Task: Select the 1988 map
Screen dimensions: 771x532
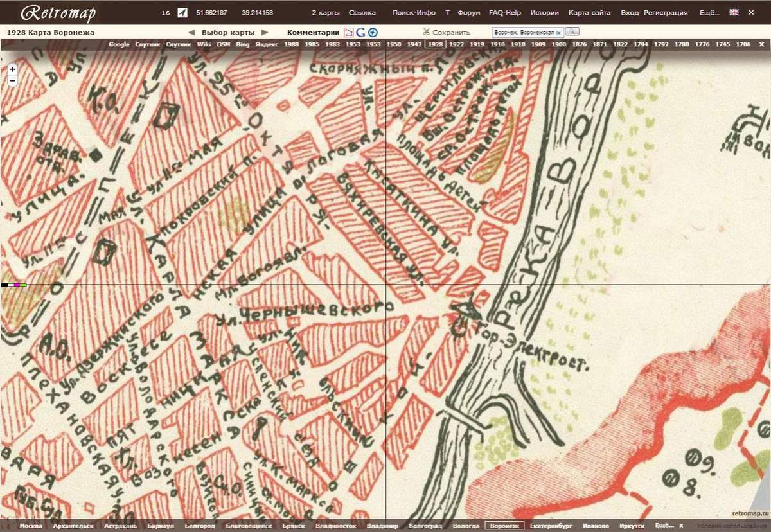Action: [291, 44]
